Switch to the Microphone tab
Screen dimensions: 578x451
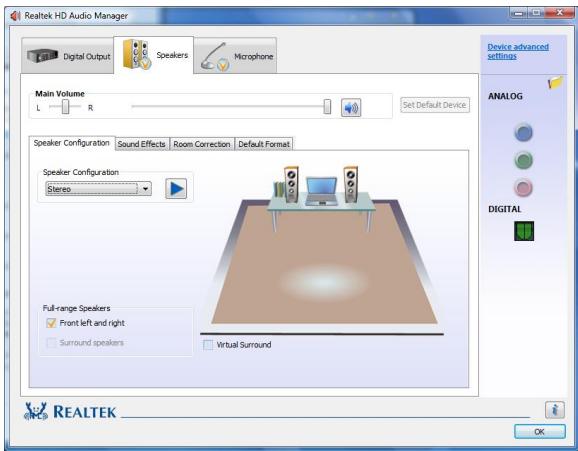click(x=235, y=56)
